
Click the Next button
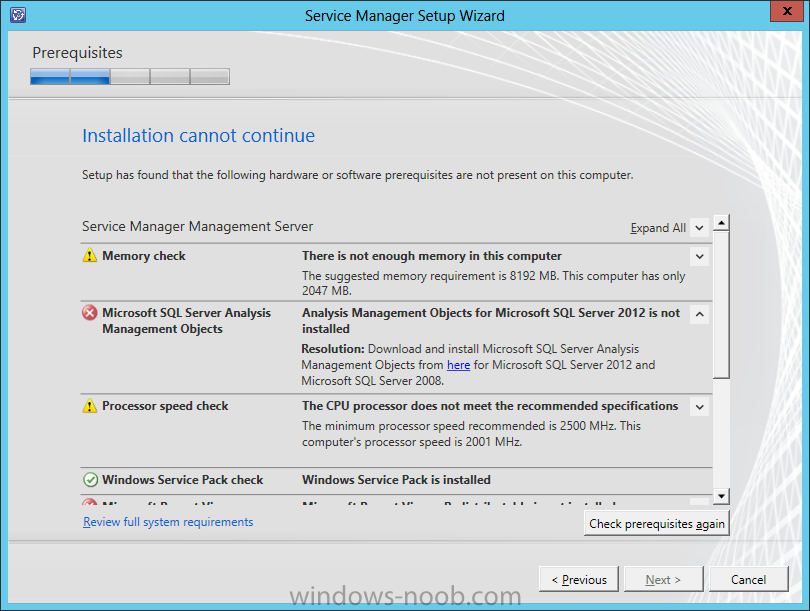pyautogui.click(x=663, y=579)
